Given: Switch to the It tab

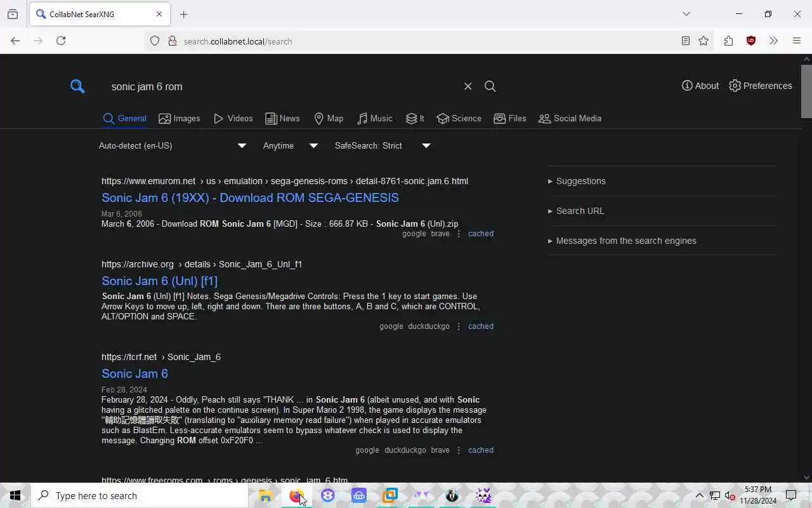Looking at the screenshot, I should click(415, 118).
